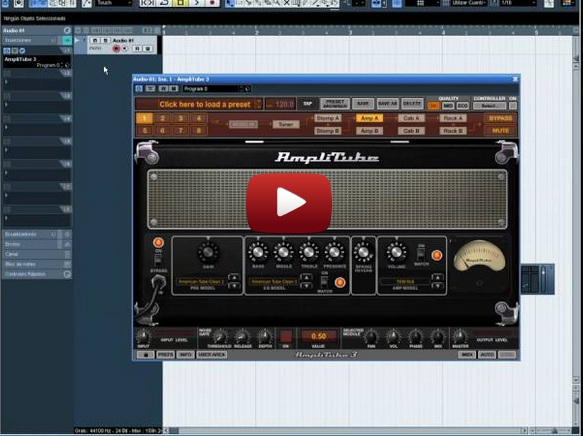Click the lock icon at AmpliTube bottom-left
Image resolution: width=583 pixels, height=436 pixels.
(146, 355)
